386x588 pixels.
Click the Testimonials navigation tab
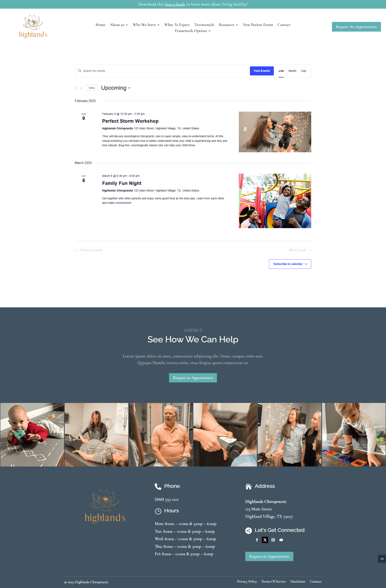click(204, 25)
